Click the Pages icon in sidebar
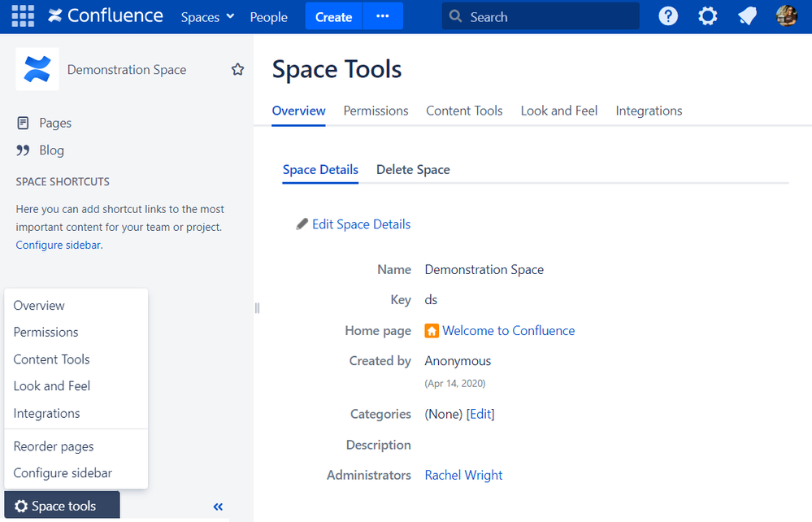Image resolution: width=812 pixels, height=522 pixels. tap(23, 123)
